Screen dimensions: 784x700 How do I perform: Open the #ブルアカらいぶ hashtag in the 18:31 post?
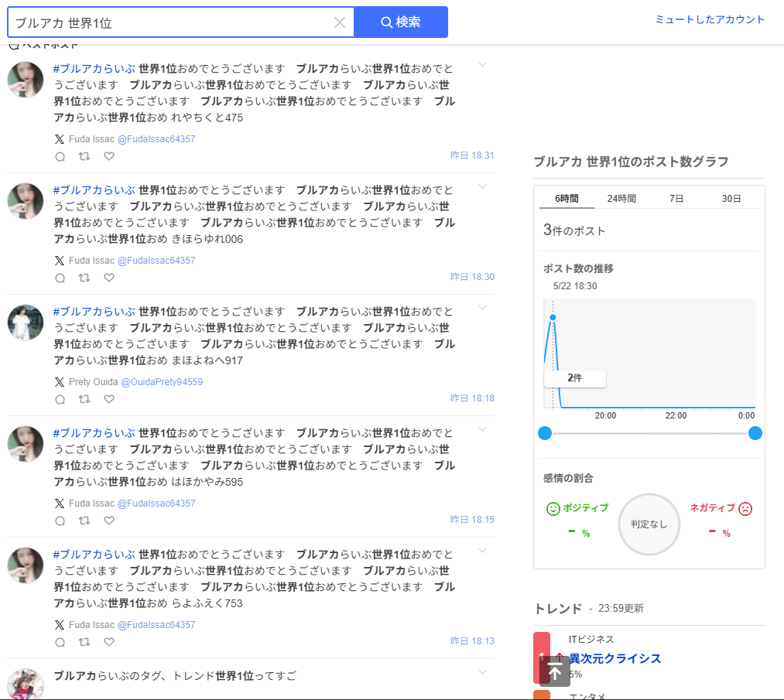(x=94, y=68)
